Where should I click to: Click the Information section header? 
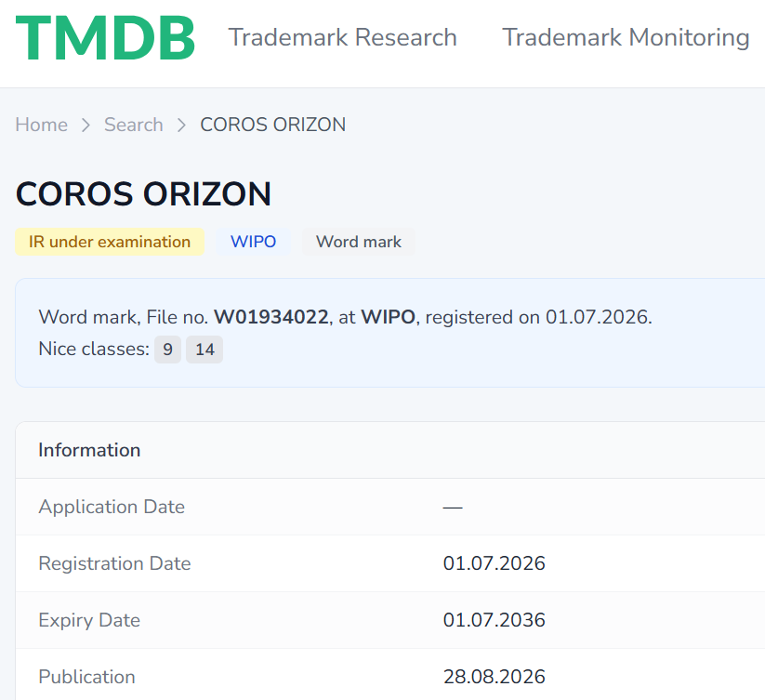pos(89,450)
